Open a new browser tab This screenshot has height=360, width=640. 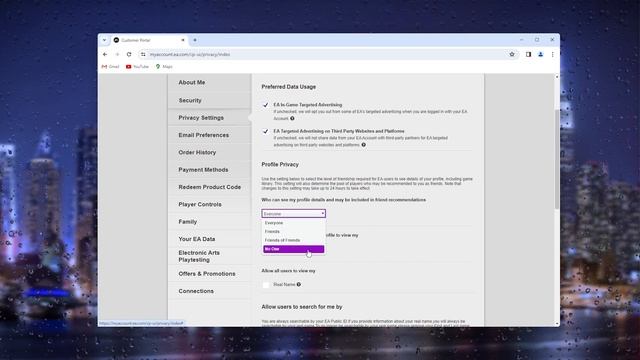point(195,40)
